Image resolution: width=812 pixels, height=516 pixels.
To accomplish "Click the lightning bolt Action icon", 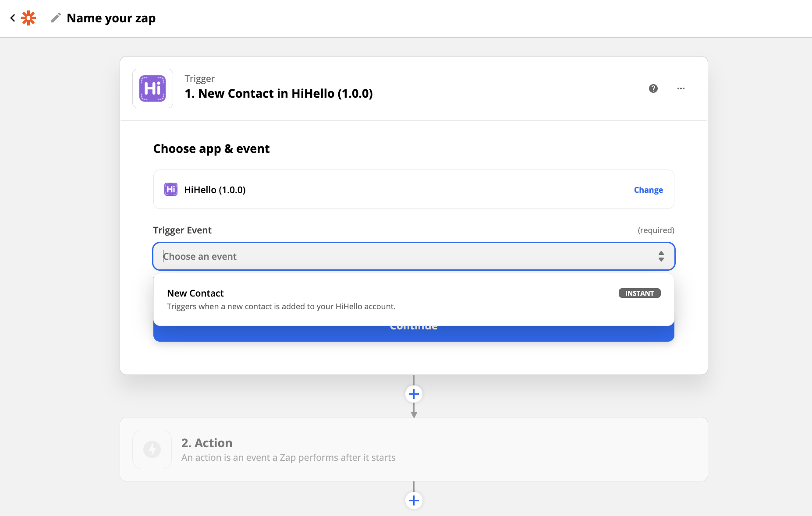I will click(152, 449).
